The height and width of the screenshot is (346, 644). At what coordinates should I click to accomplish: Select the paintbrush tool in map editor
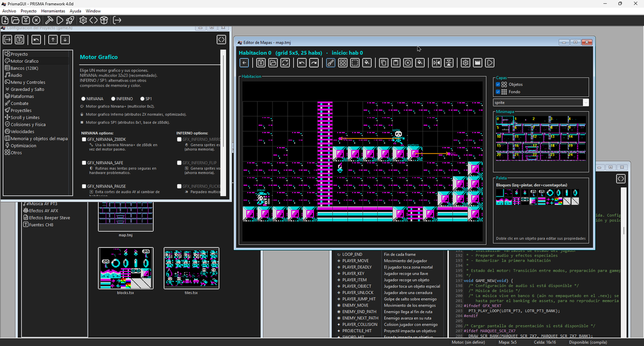pyautogui.click(x=330, y=63)
